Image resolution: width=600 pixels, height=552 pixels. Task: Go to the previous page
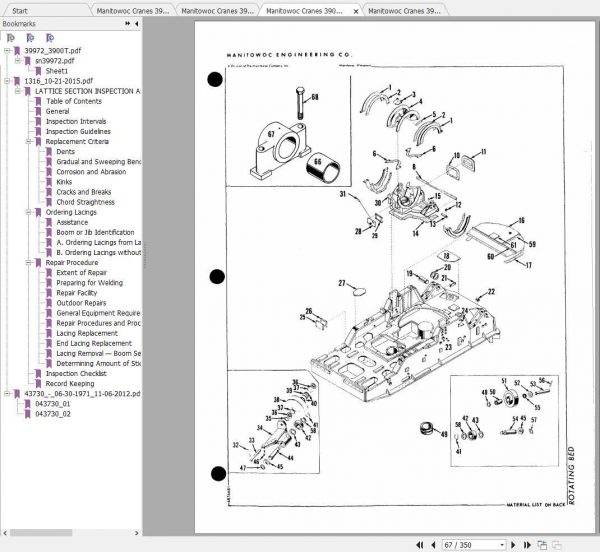[434, 545]
